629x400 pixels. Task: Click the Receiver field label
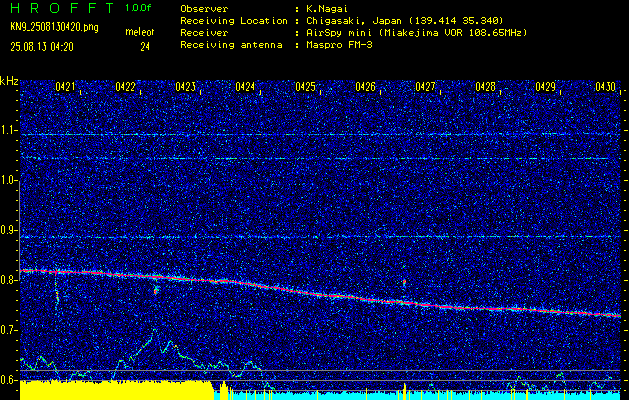[x=204, y=33]
